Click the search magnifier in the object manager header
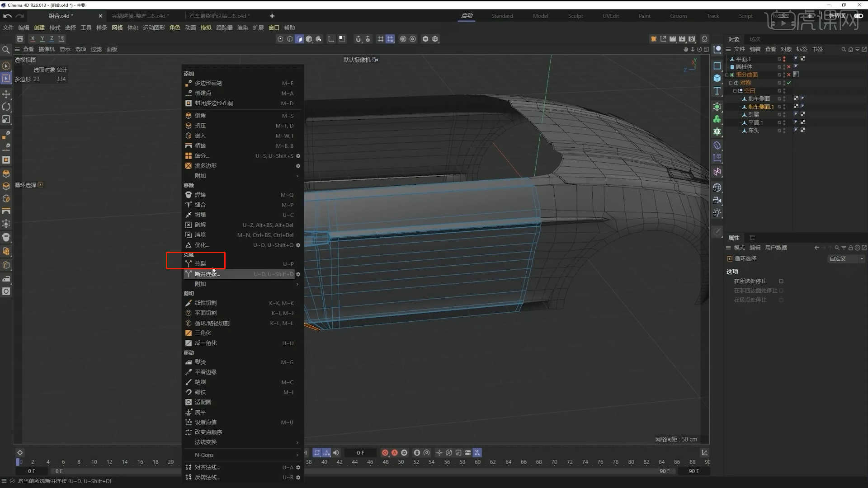The image size is (868, 488). [x=844, y=49]
